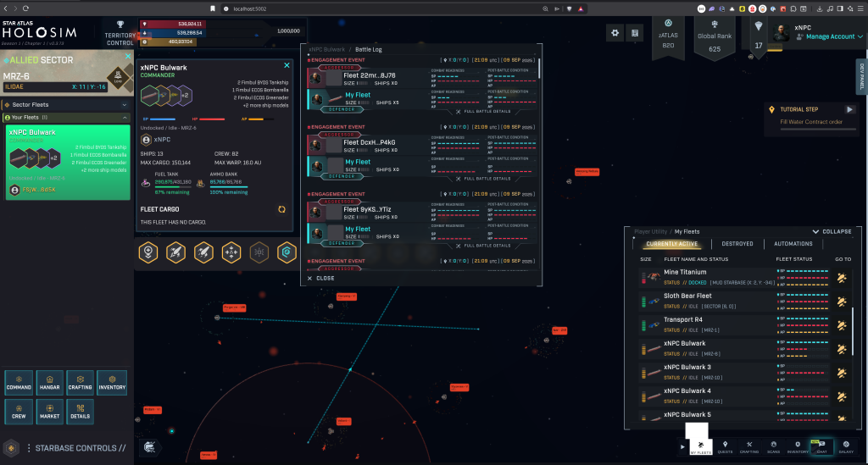Click the xNPC profile avatar
The height and width of the screenshot is (465, 868).
(782, 33)
